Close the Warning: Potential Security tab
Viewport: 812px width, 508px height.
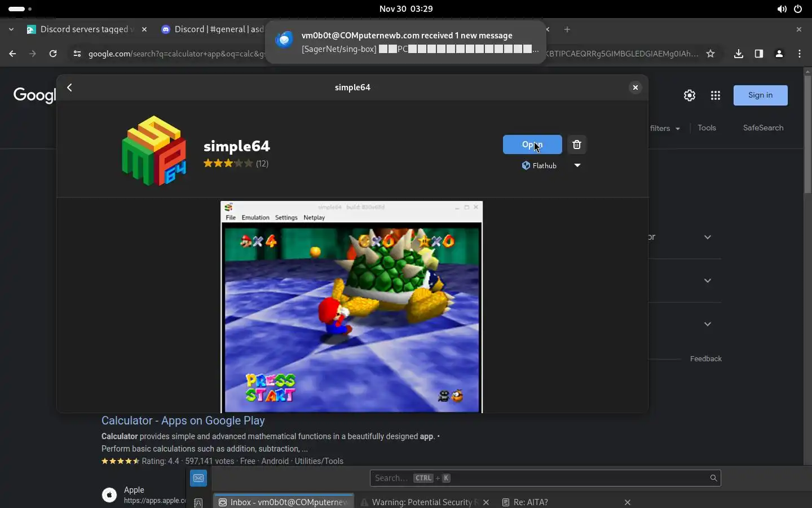(x=486, y=502)
